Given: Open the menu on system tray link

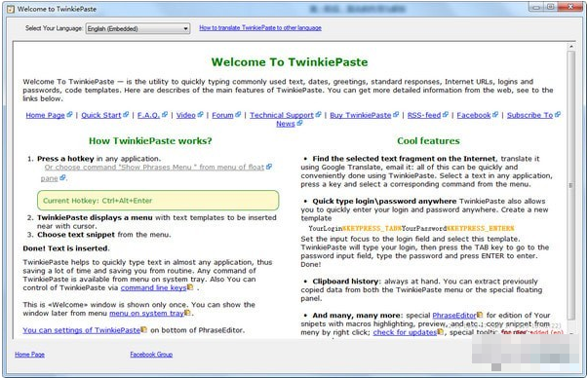Looking at the screenshot, I should [x=146, y=313].
